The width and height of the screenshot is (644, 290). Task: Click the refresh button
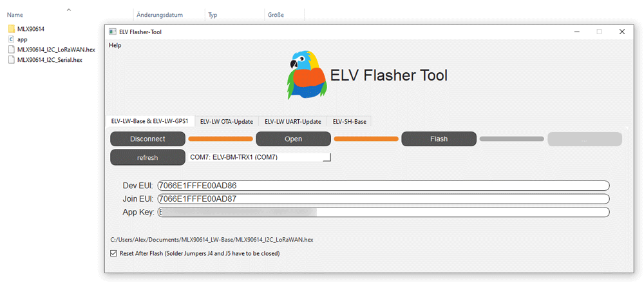pos(147,157)
